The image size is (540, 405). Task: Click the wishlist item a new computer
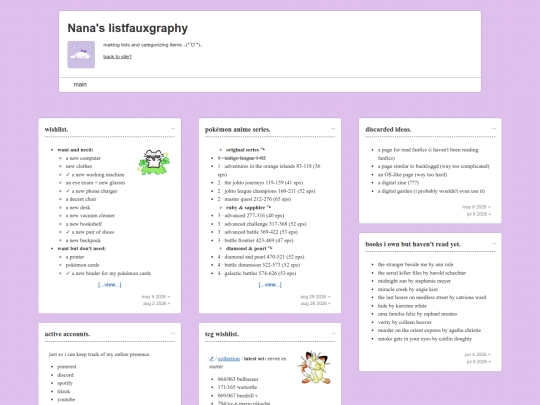83,158
